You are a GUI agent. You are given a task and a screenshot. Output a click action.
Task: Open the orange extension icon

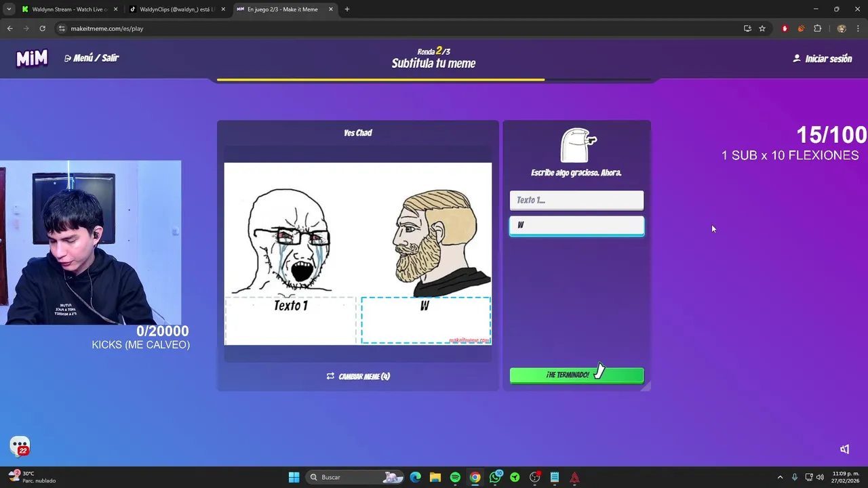click(x=801, y=28)
